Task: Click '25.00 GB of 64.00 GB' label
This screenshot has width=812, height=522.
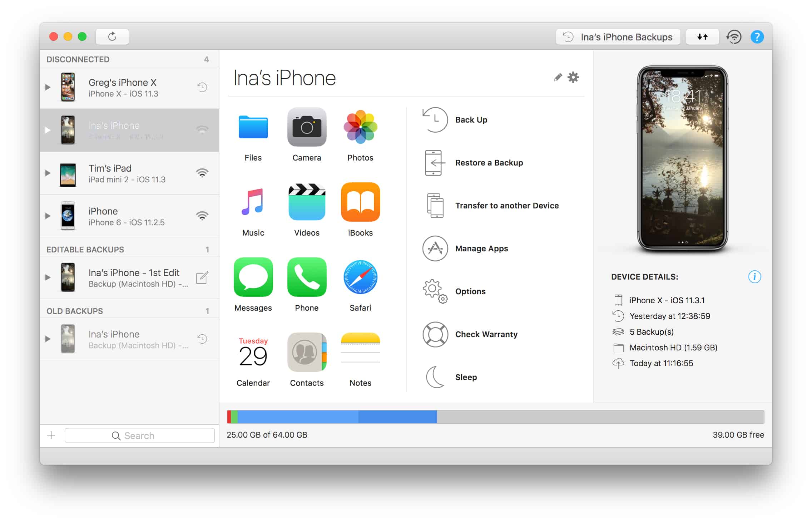Action: pos(267,435)
